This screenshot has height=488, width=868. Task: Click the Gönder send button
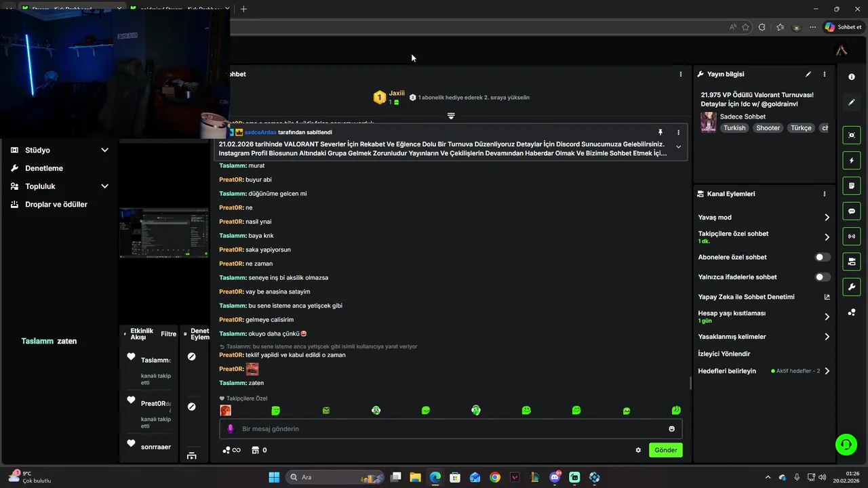(665, 450)
